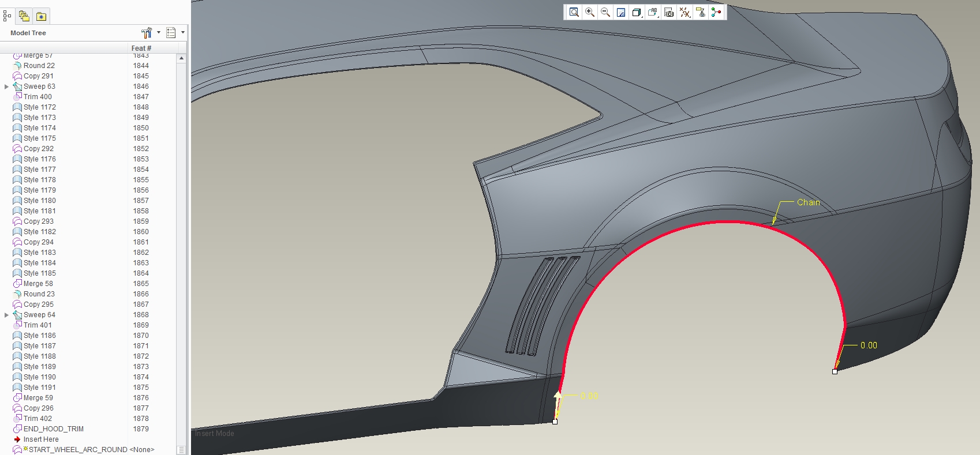980x455 pixels.
Task: Click the 0.00 value near left arc end
Action: pos(589,396)
